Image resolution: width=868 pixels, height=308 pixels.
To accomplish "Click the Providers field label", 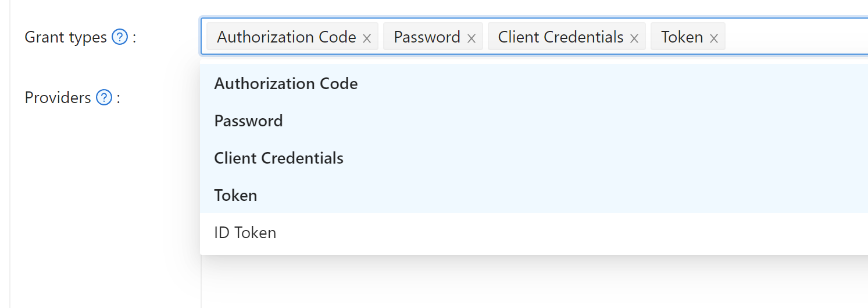I will (58, 97).
